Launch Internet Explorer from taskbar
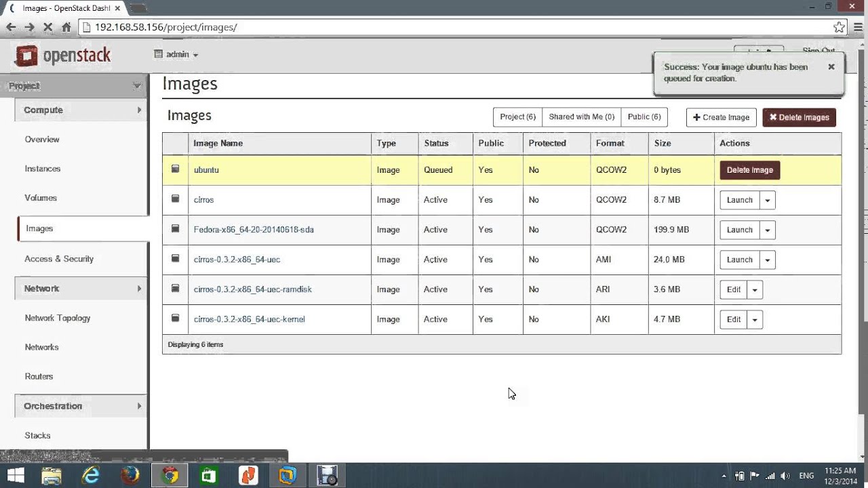 [91, 476]
